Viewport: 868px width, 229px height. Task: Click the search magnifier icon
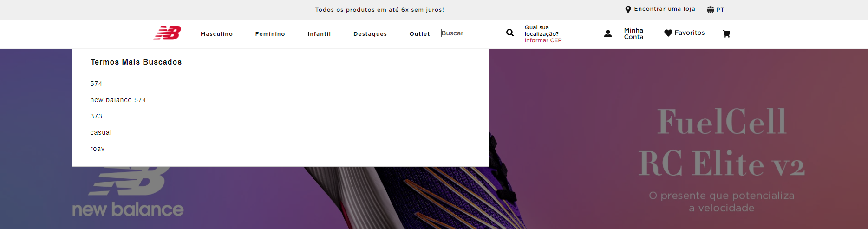tap(510, 33)
